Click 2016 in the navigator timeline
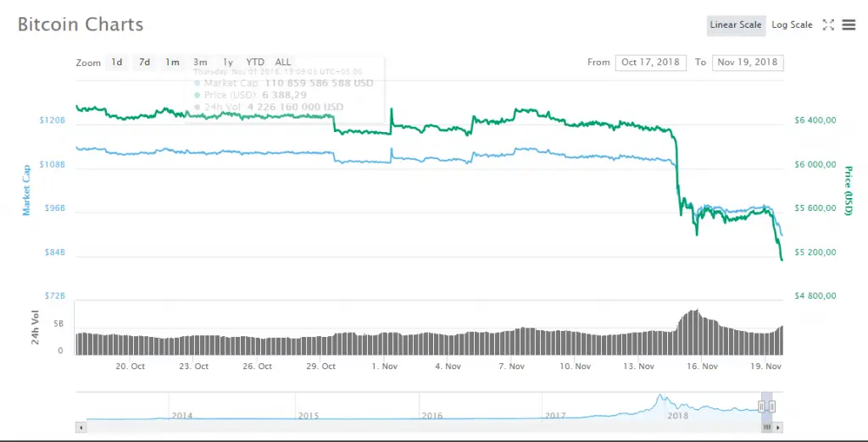Screen dimensions: 868x442 tap(431, 416)
